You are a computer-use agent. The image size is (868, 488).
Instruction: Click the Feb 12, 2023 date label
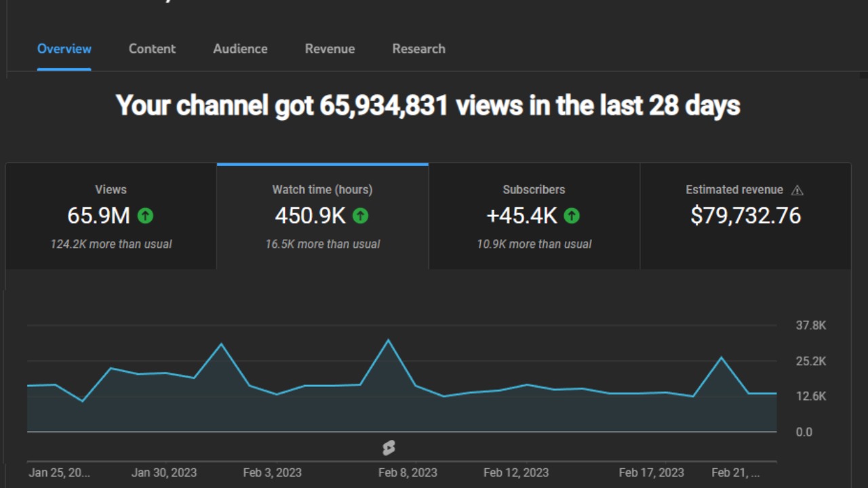[x=515, y=472]
